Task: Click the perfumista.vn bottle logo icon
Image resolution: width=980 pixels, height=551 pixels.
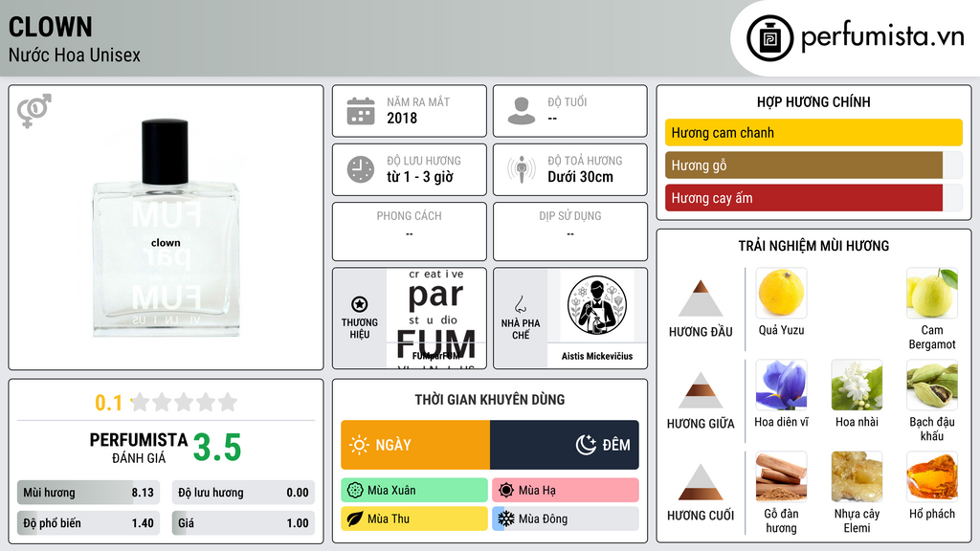Action: coord(769,38)
